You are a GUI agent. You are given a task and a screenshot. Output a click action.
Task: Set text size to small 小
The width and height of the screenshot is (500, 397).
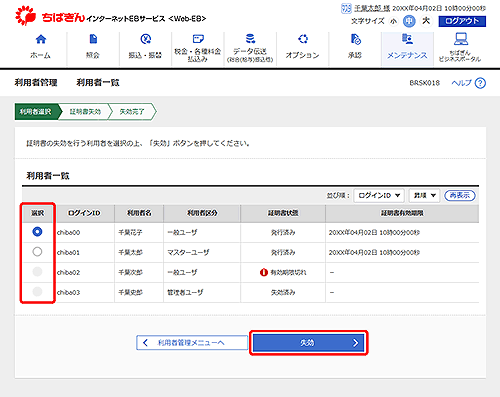(394, 21)
